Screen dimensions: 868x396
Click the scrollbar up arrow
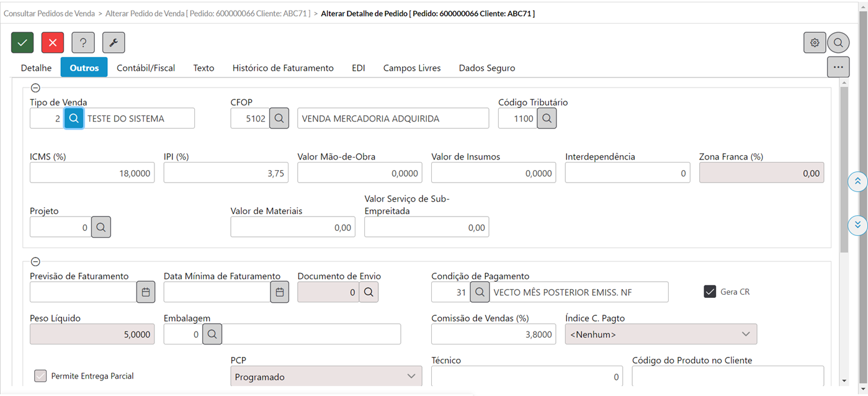844,83
